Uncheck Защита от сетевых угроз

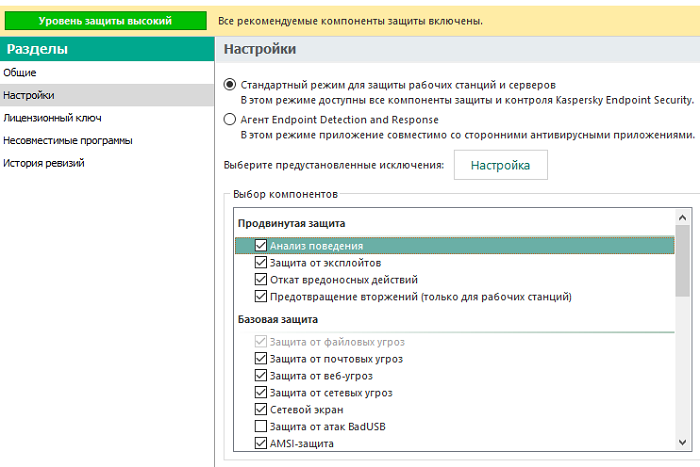point(261,392)
